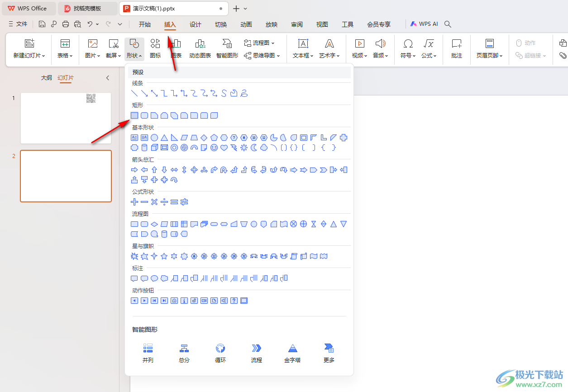568x392 pixels.
Task: Open the 找稻壳模板 tab
Action: tap(88, 8)
